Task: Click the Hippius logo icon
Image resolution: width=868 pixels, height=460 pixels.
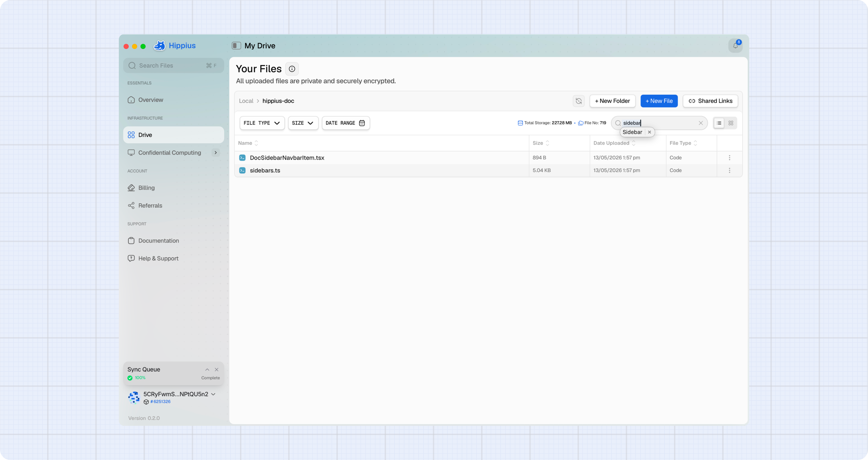Action: (x=159, y=46)
